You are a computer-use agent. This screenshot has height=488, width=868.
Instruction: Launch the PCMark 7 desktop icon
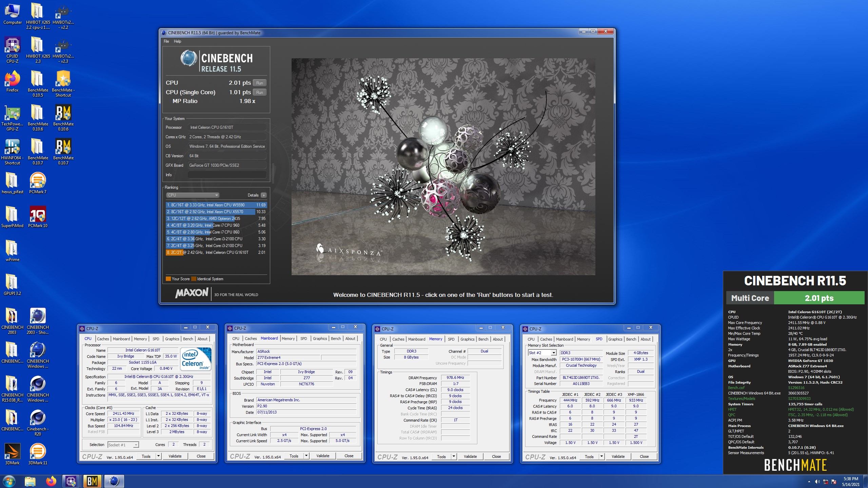(x=38, y=183)
